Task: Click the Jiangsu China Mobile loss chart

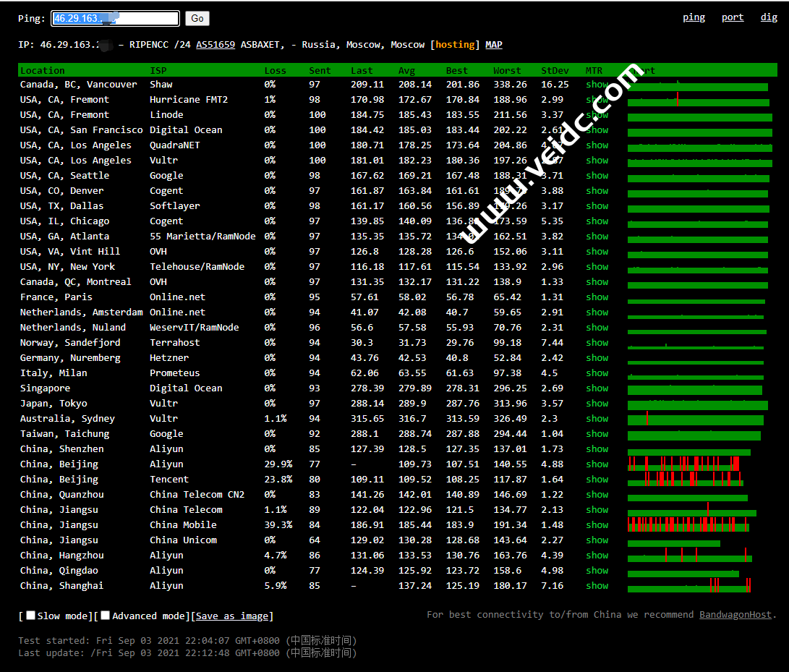Action: click(688, 525)
